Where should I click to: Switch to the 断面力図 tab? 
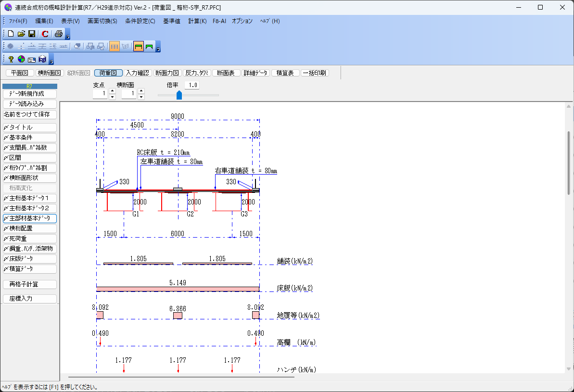(167, 73)
